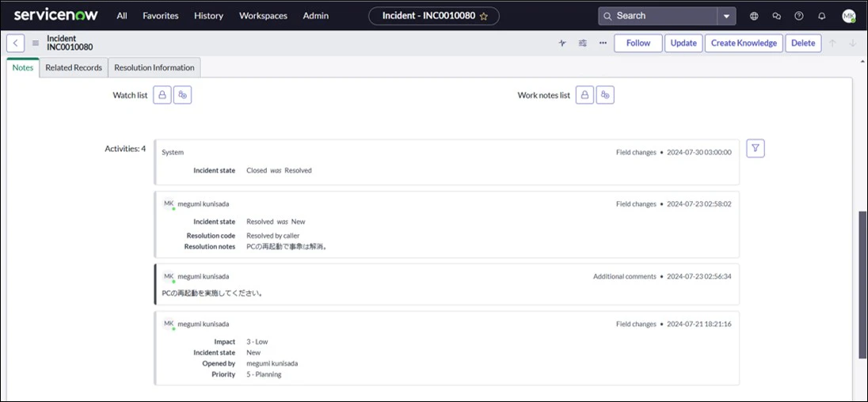Click the vertical page scrollbar
This screenshot has height=402, width=868.
click(863, 283)
